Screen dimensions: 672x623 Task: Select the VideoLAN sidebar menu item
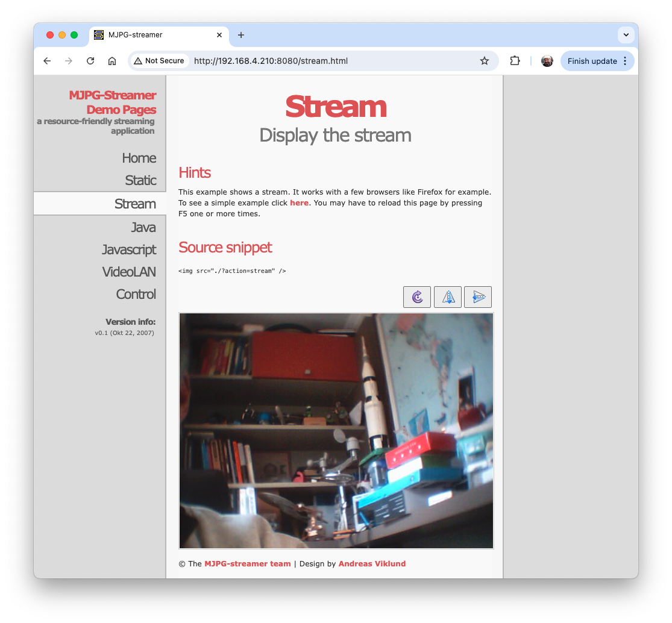(x=128, y=272)
